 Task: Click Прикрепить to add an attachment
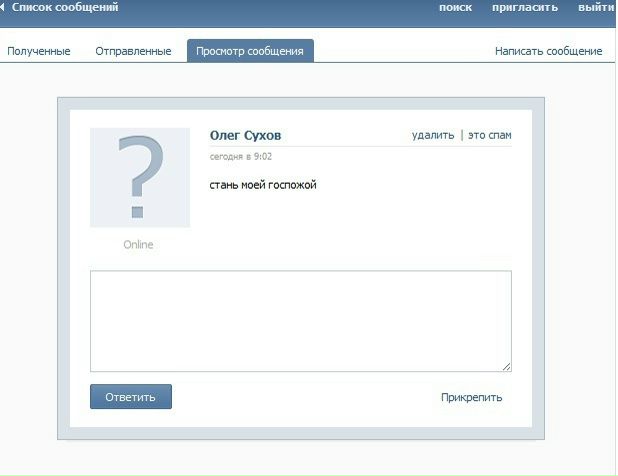pos(471,398)
